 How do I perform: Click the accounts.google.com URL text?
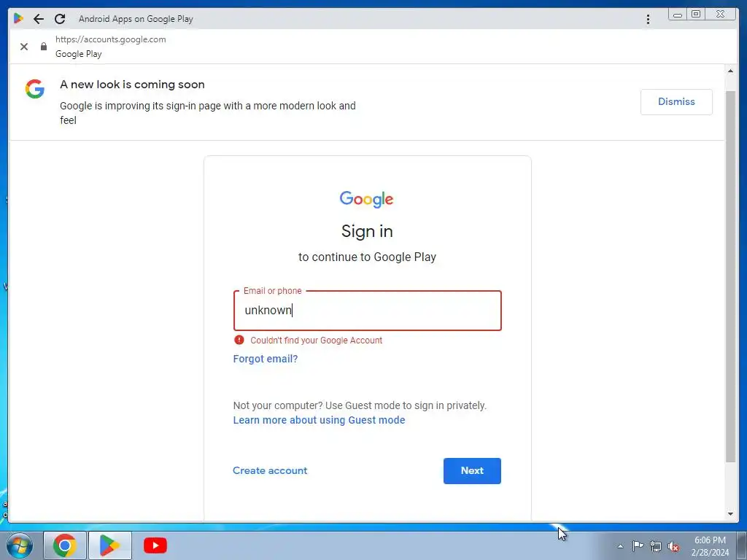pos(111,39)
